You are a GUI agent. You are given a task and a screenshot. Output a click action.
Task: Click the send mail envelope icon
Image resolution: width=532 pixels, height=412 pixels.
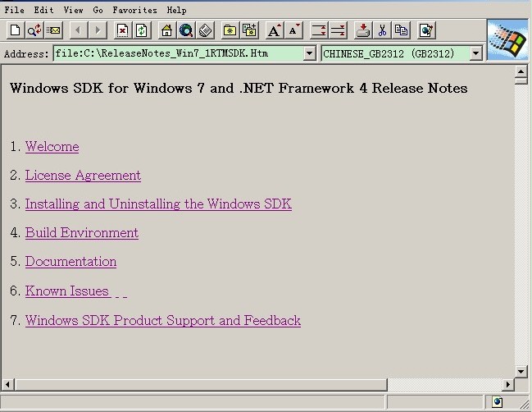click(x=53, y=30)
